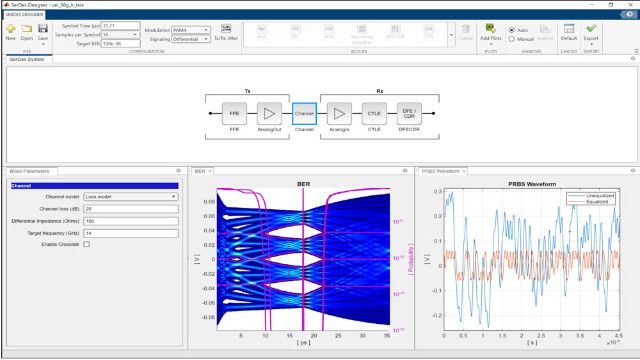The width and height of the screenshot is (640, 360).
Task: Select the CTLE block in Rx
Action: [x=374, y=113]
